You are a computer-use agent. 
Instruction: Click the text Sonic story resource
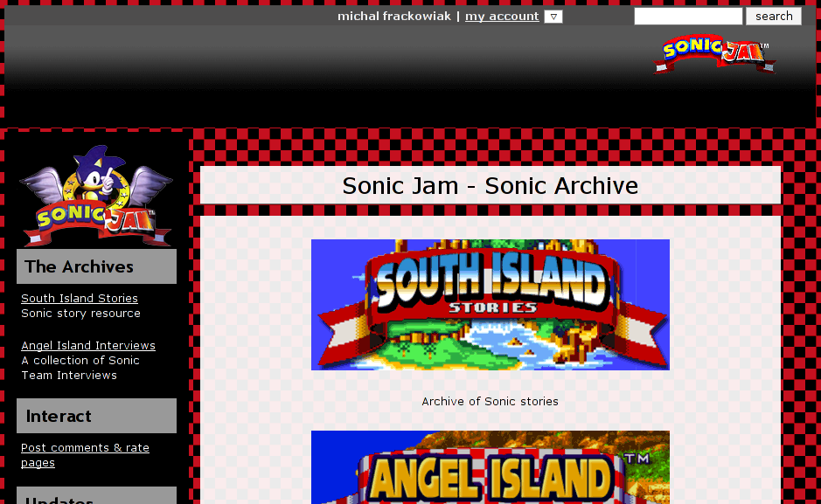coord(80,314)
